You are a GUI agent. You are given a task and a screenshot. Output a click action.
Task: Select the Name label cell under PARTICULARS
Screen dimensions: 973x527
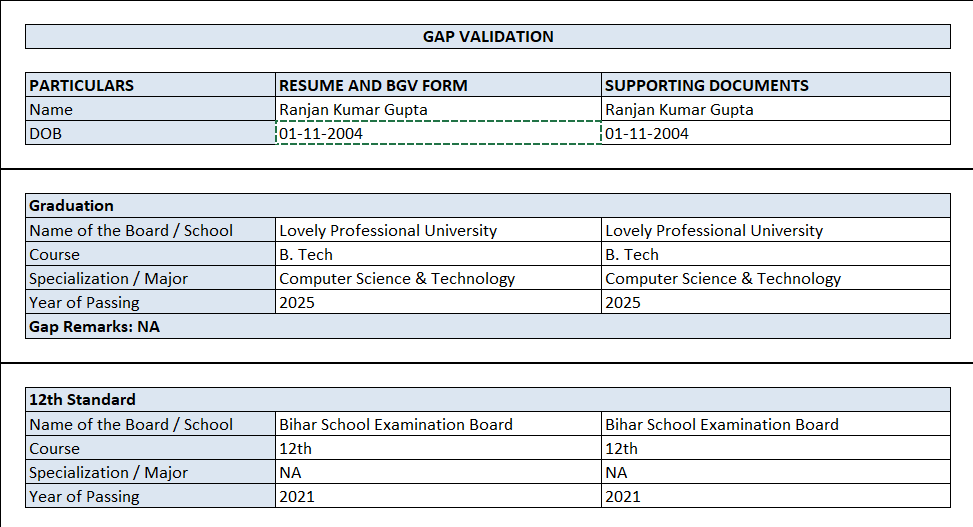point(150,109)
